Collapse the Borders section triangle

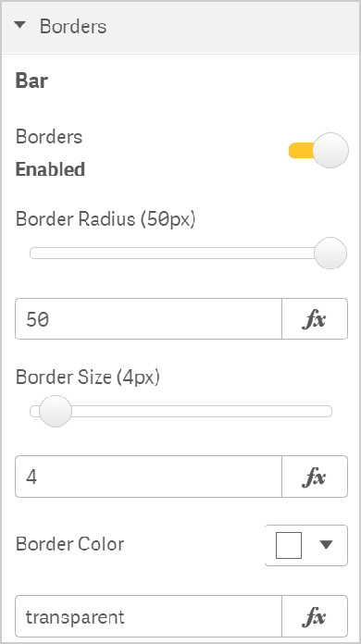(x=19, y=26)
